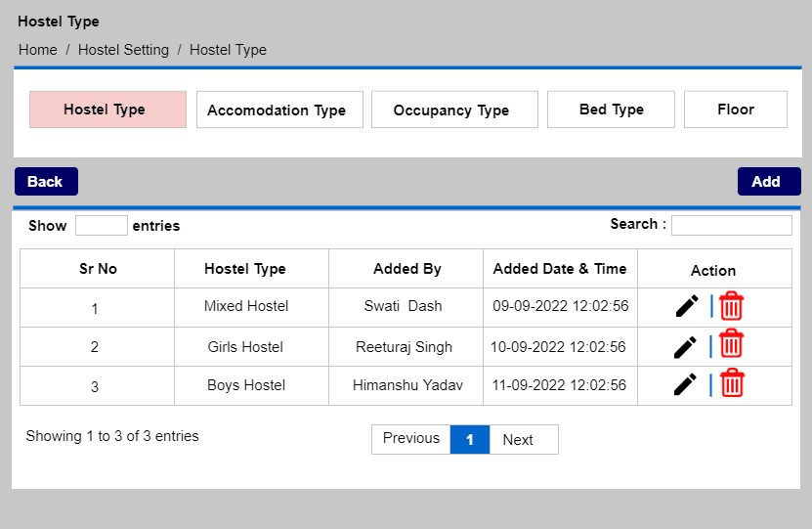The image size is (812, 529).
Task: Go to Next page of entries
Action: 524,439
